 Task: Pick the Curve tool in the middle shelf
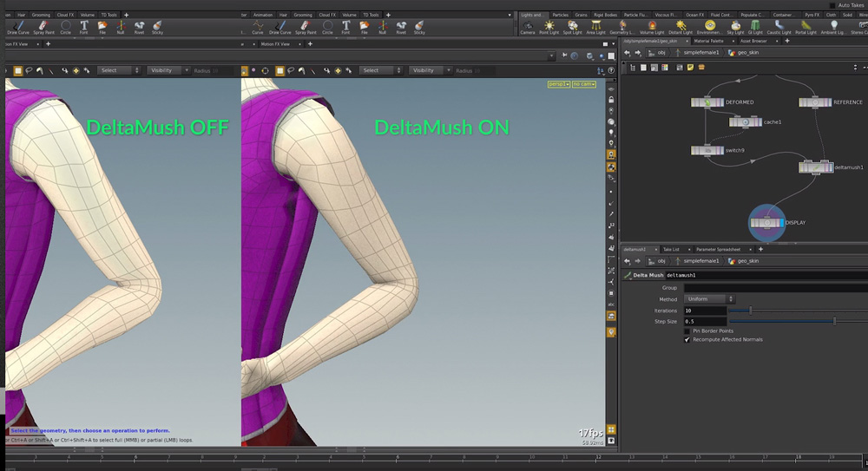click(x=258, y=28)
